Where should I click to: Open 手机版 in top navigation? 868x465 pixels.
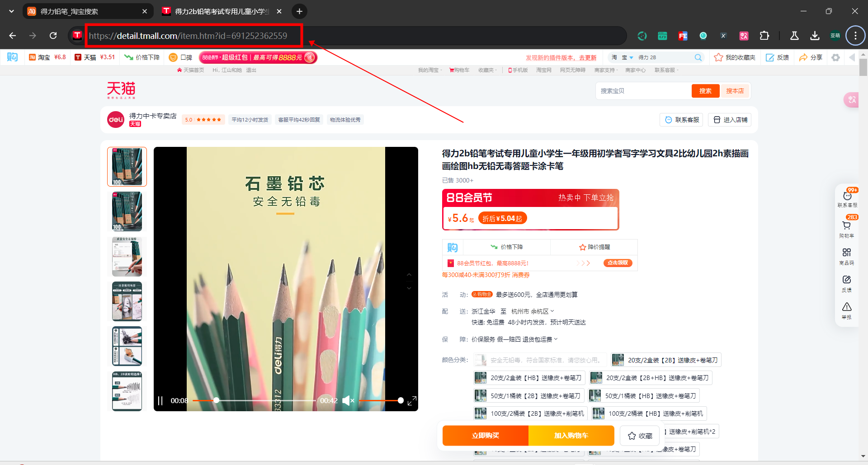(x=518, y=70)
